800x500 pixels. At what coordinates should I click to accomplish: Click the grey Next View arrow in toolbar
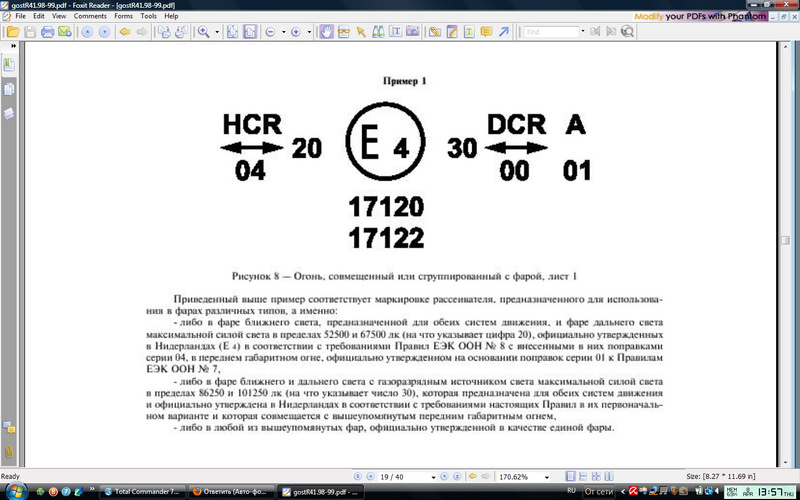[142, 32]
